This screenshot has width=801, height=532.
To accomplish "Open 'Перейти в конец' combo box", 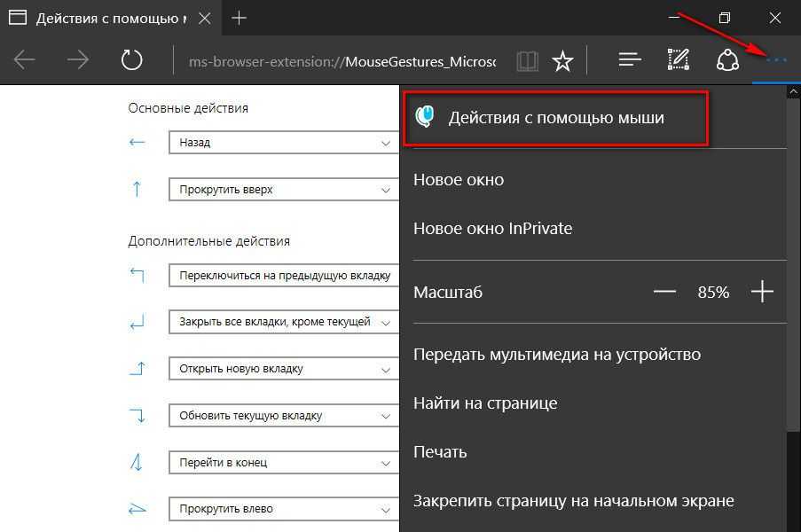I will pyautogui.click(x=284, y=463).
